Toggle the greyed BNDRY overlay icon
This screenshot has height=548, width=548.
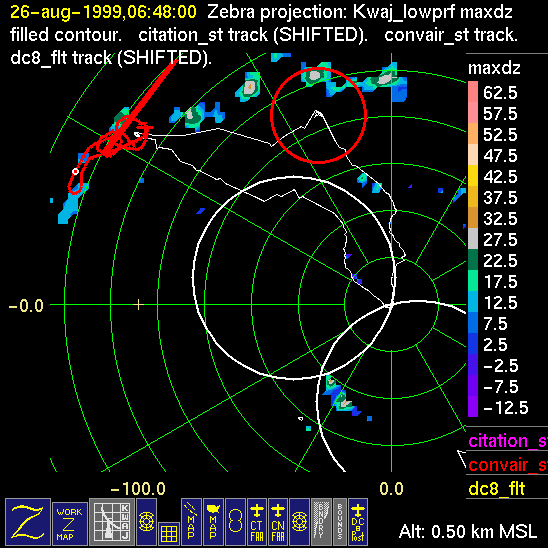pos(321,521)
